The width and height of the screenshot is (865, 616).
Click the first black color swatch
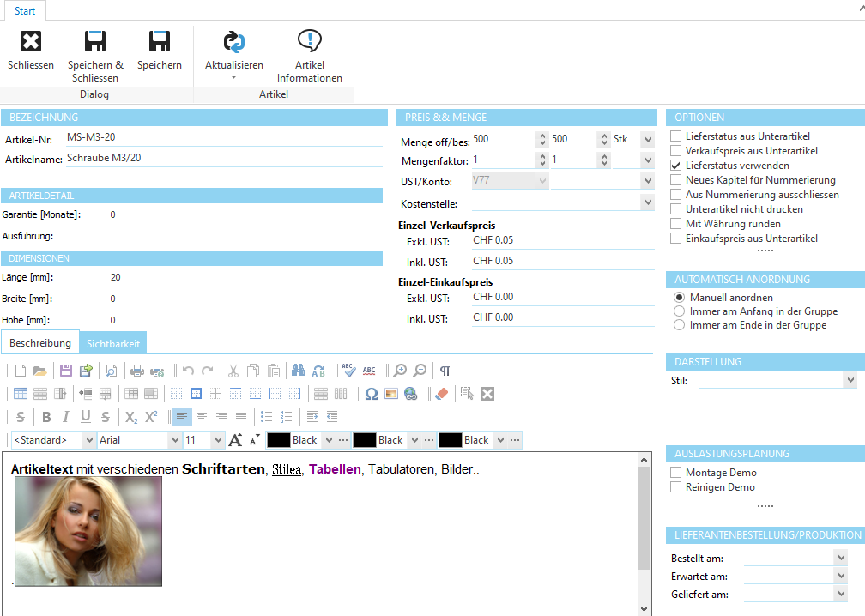click(x=278, y=440)
